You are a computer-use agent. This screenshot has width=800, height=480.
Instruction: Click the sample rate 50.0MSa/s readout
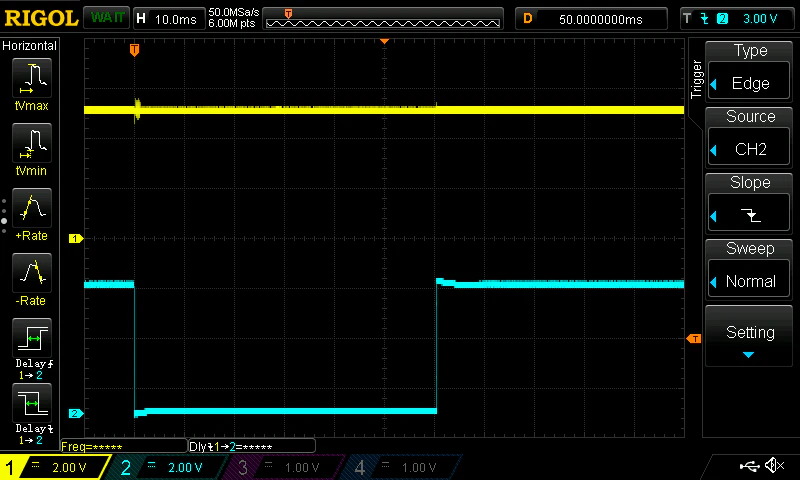click(x=234, y=12)
